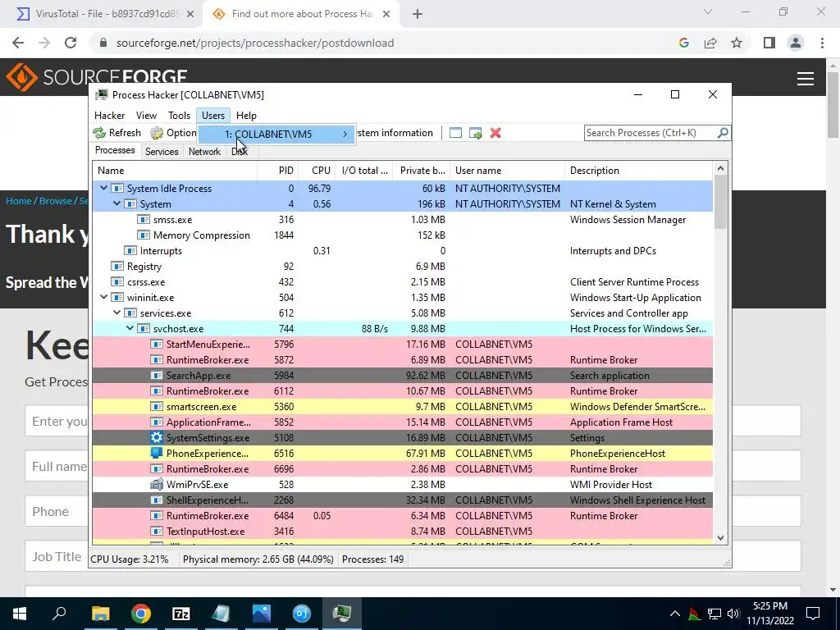Click the Chrome profile avatar icon

pos(796,43)
